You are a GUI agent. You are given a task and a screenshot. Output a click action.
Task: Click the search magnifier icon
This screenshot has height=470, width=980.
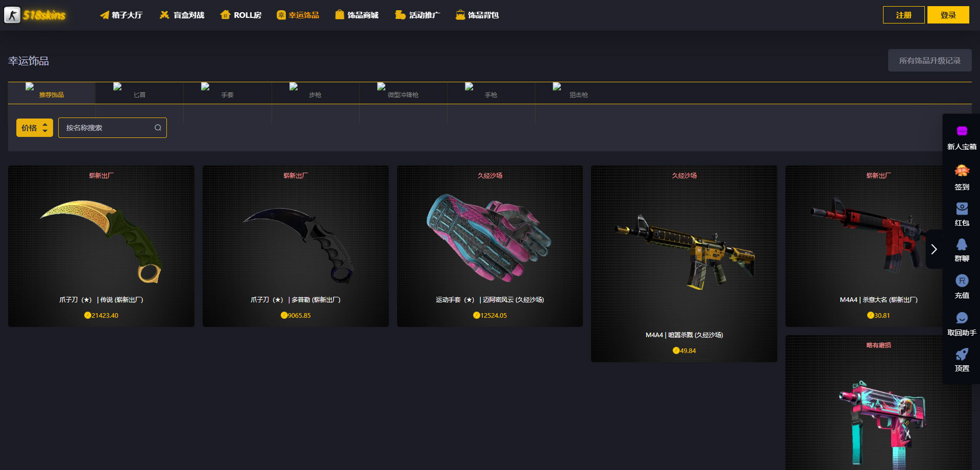158,128
